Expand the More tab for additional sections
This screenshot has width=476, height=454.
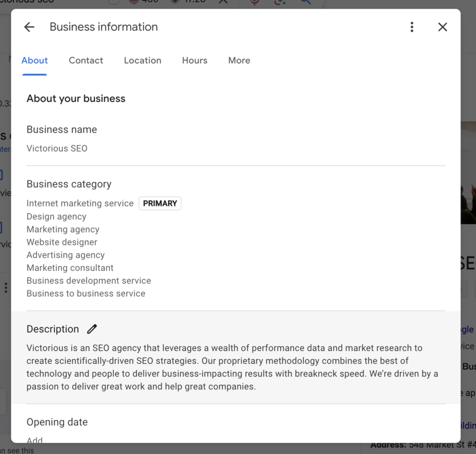[x=239, y=60]
